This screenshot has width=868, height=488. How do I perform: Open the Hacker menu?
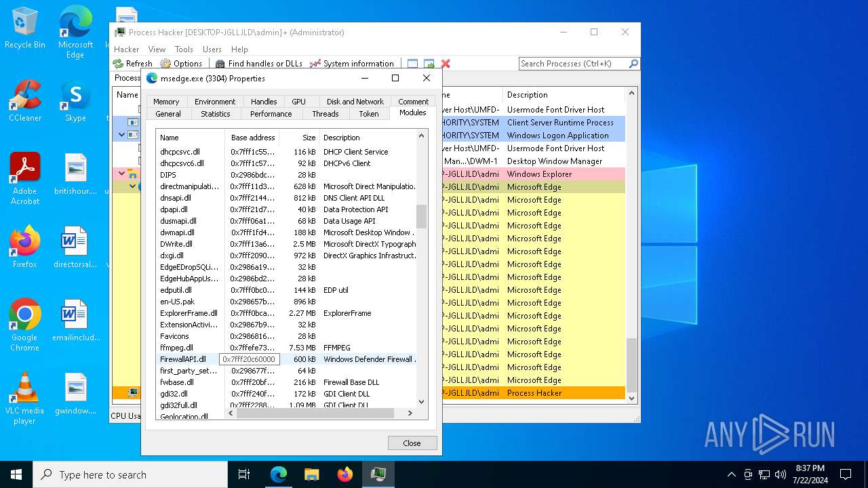pyautogui.click(x=126, y=49)
